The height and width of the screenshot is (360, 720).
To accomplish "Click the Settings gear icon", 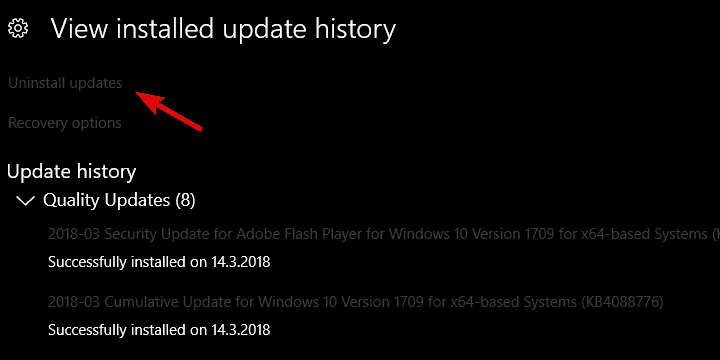I will [18, 29].
